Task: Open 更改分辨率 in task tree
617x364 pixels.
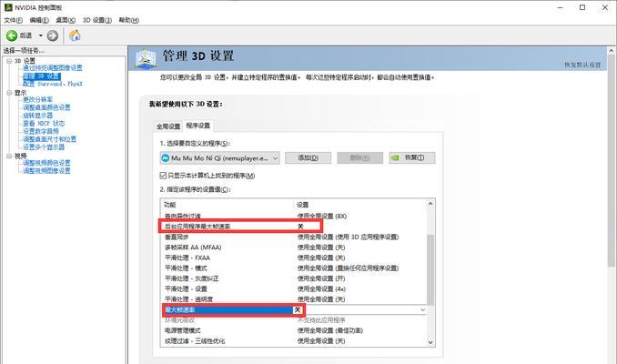Action: tap(37, 99)
